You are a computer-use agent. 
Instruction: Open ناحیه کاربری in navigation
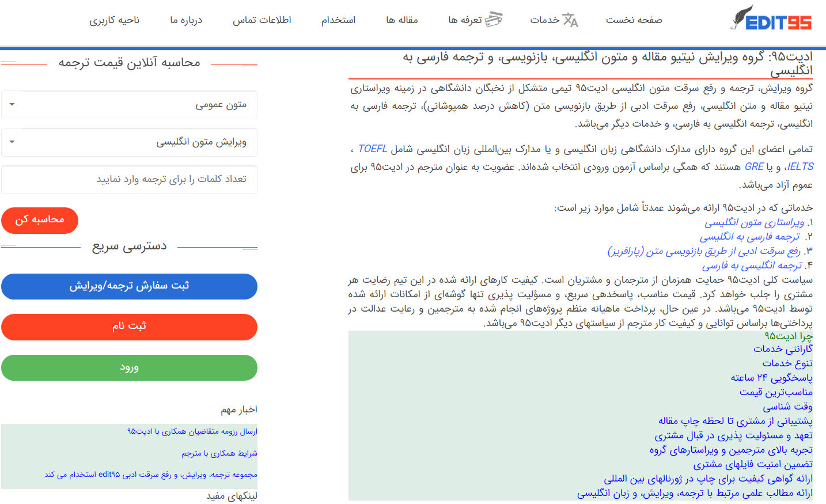pyautogui.click(x=114, y=20)
